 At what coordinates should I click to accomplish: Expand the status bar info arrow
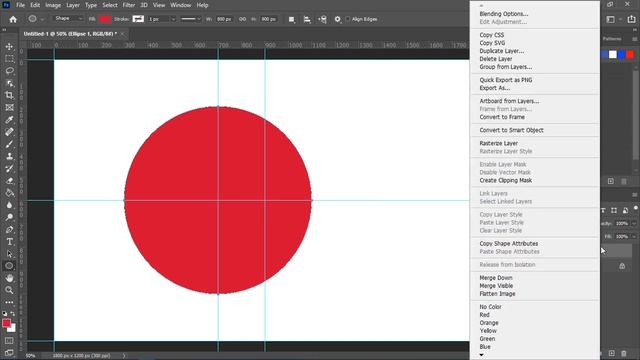(124, 356)
